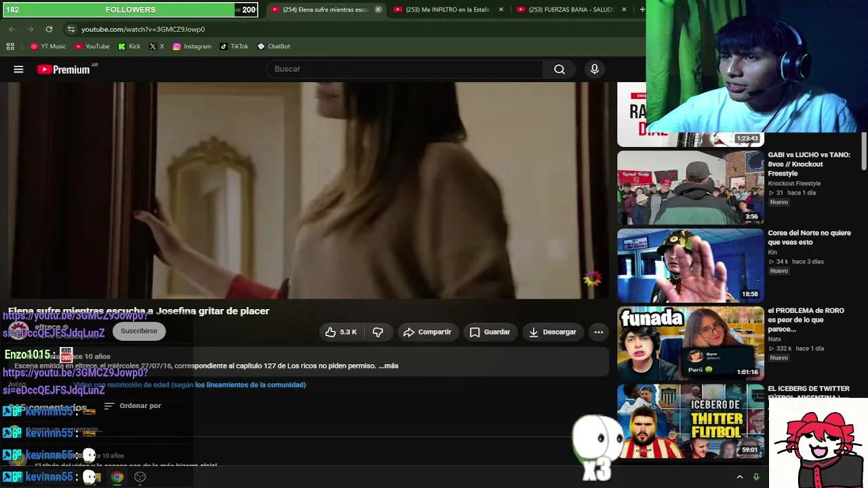Open the YouTube bookmark
This screenshot has width=868, height=488.
coord(92,46)
